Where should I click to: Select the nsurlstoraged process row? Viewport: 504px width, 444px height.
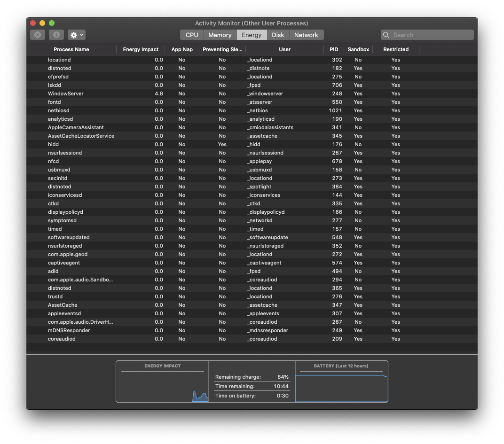(252, 246)
